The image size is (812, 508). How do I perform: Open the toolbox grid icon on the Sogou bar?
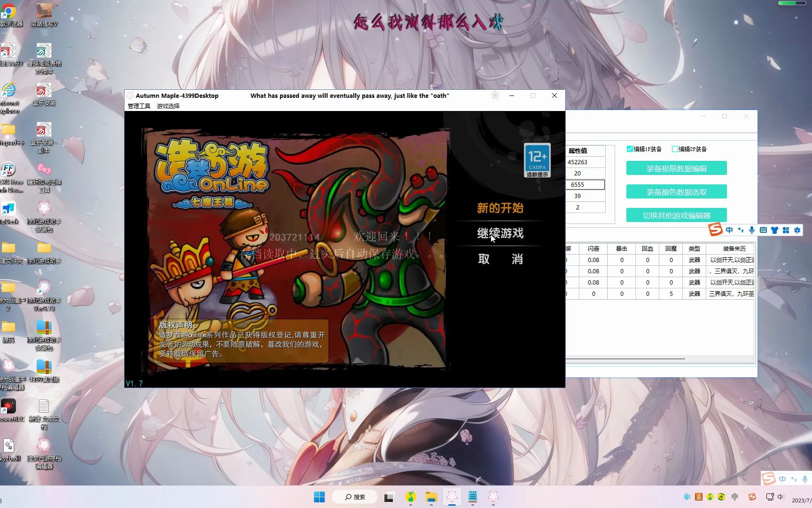(x=786, y=230)
